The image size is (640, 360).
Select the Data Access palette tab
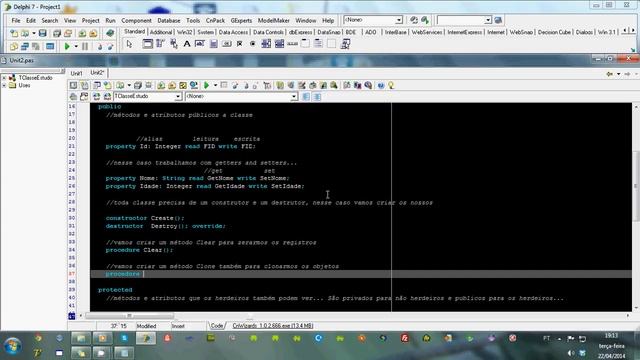tap(233, 32)
